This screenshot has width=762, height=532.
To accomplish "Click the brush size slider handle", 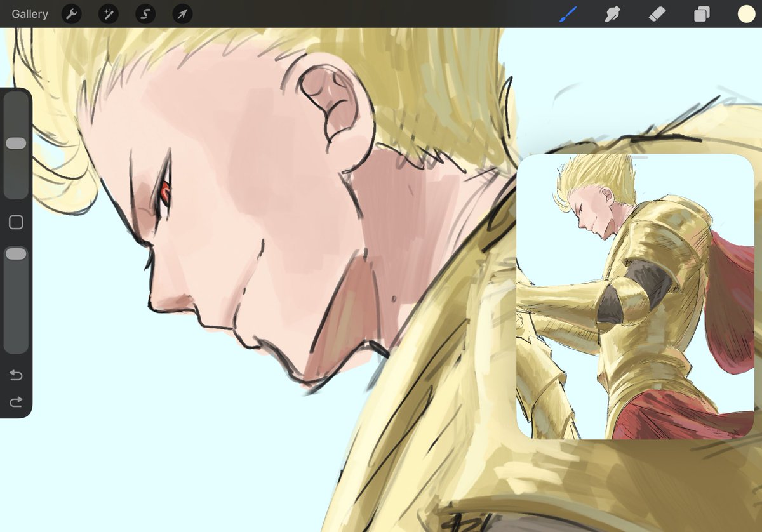I will click(x=16, y=143).
